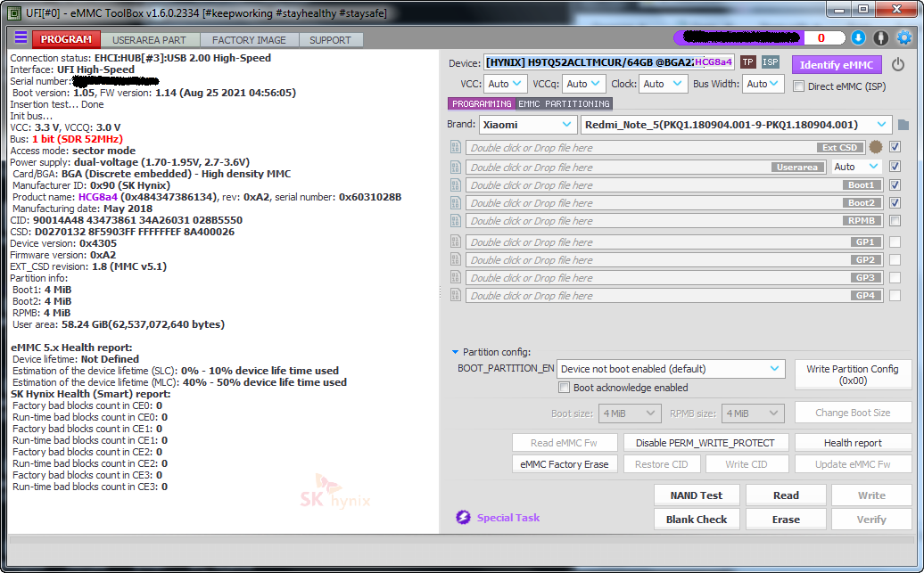Click the Health report button
924x573 pixels.
coord(852,443)
